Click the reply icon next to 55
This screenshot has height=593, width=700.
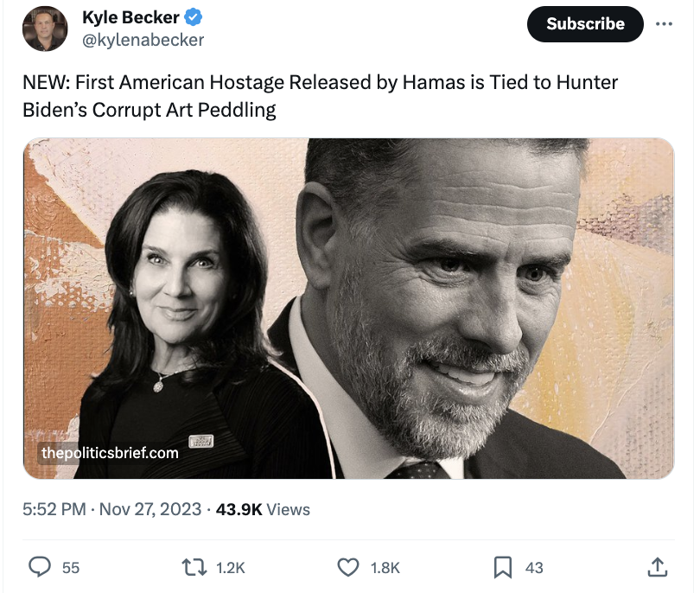(x=41, y=568)
